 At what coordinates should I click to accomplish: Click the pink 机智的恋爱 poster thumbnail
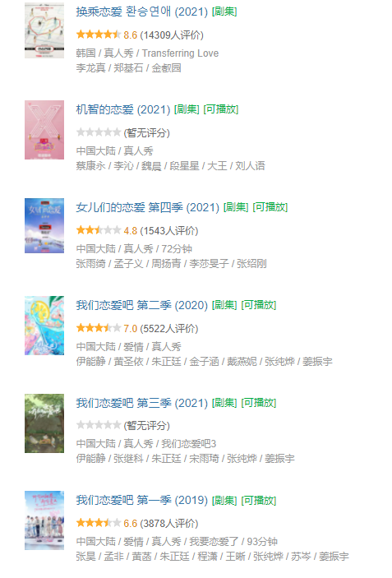click(44, 130)
